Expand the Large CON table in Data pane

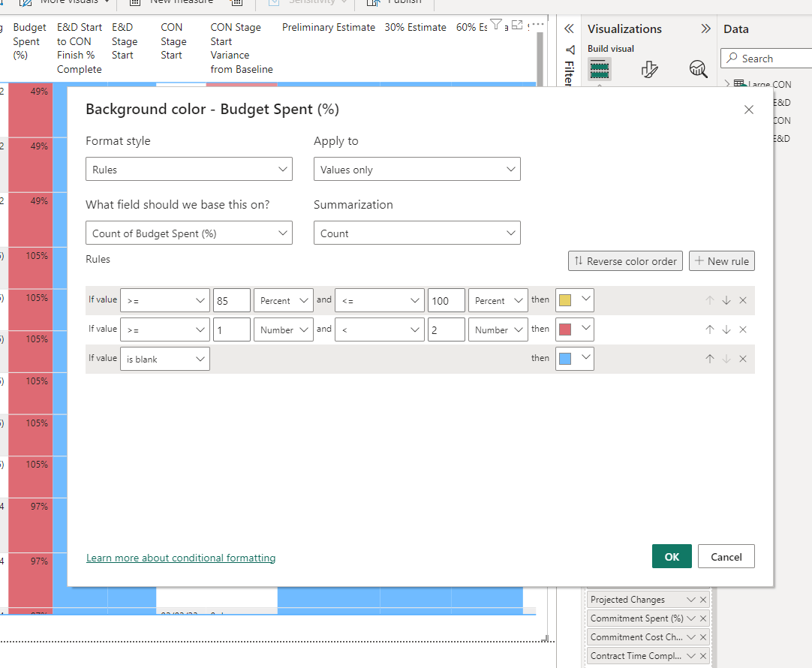(x=727, y=83)
